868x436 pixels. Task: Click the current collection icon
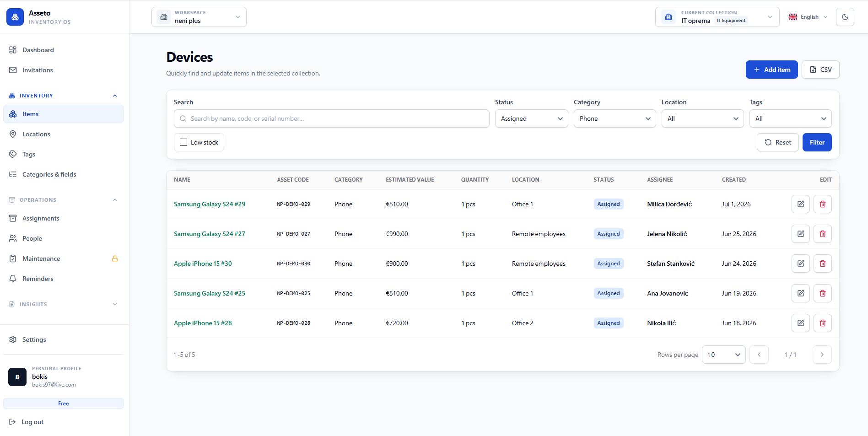click(x=668, y=17)
